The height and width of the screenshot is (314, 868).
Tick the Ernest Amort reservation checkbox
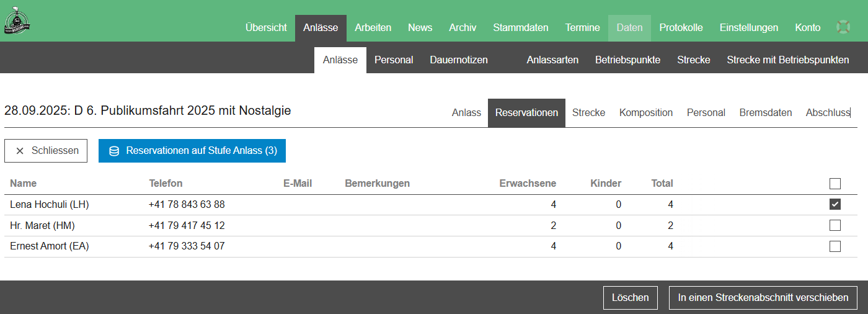835,246
